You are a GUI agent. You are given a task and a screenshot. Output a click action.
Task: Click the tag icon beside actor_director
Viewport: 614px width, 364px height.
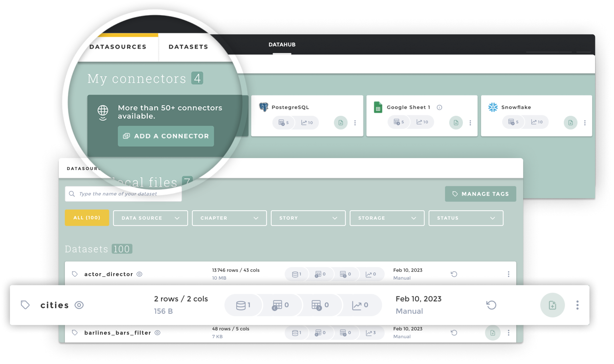coord(74,274)
